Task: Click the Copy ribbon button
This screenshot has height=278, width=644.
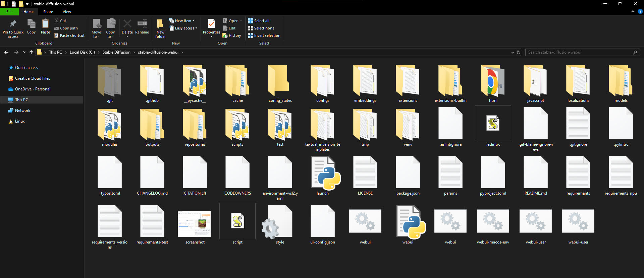Action: click(x=31, y=27)
